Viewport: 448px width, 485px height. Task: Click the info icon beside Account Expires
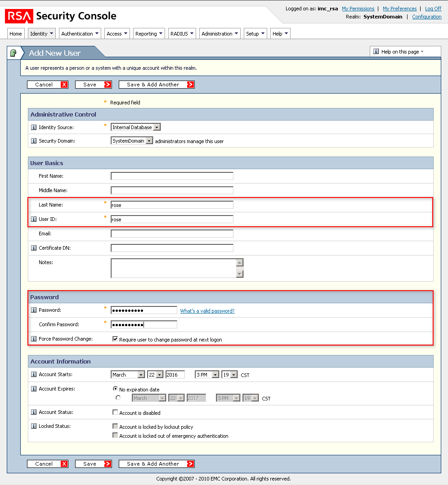click(34, 389)
